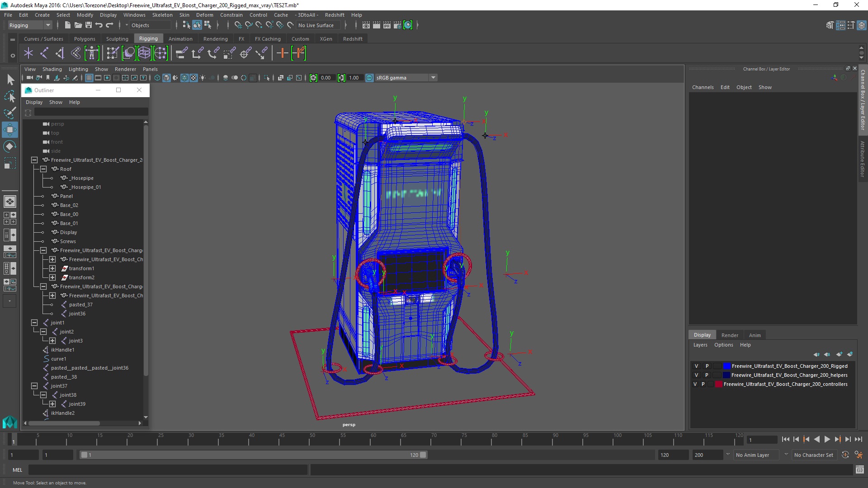Switch to the Animation shelf tab
868x488 pixels.
tap(180, 39)
